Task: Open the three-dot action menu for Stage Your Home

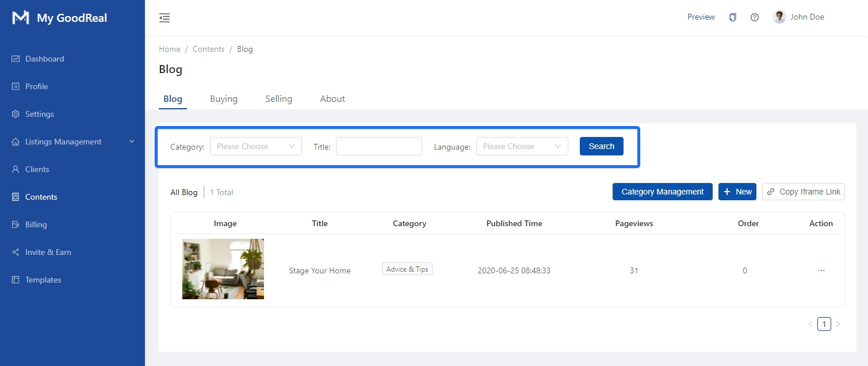Action: pyautogui.click(x=821, y=270)
